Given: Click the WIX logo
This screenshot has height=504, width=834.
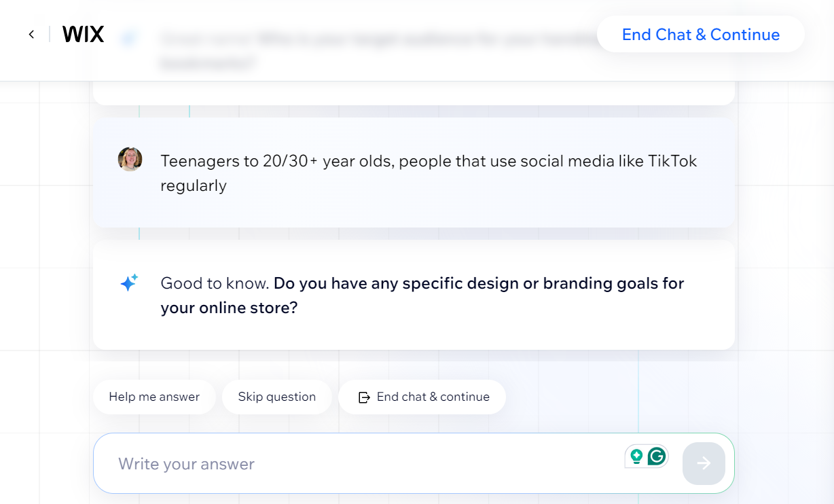Looking at the screenshot, I should [x=83, y=33].
